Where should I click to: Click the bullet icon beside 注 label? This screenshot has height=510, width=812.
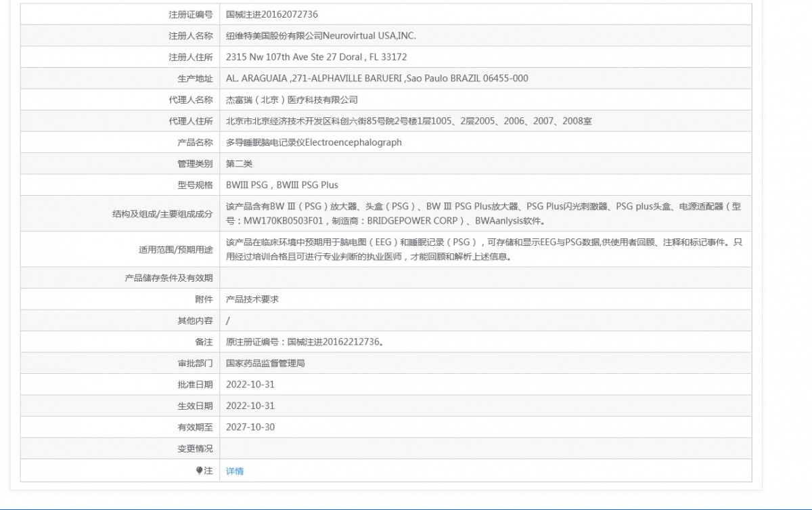[x=200, y=470]
